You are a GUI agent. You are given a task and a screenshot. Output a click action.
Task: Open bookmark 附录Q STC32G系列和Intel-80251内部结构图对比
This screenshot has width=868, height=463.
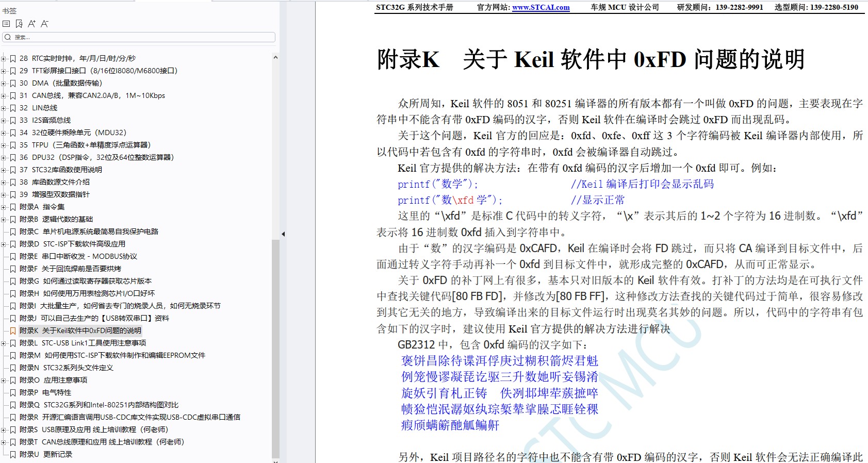(99, 405)
